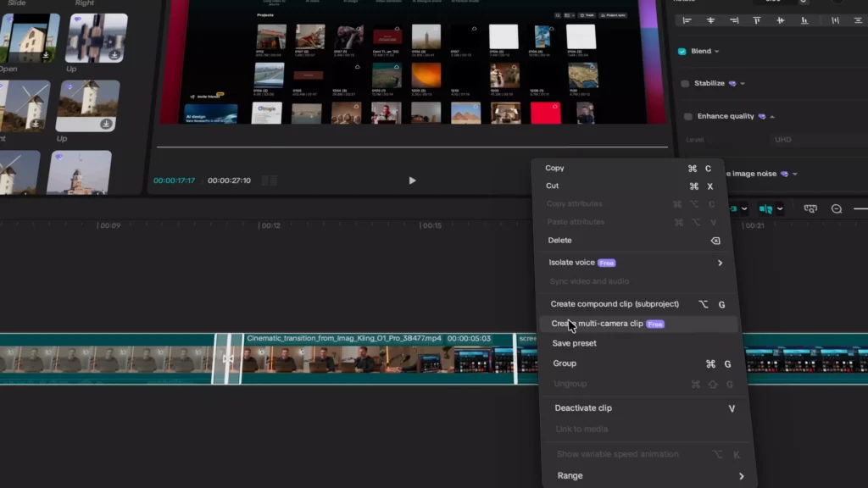The height and width of the screenshot is (488, 868).
Task: Click the align bottom icon
Action: [804, 20]
